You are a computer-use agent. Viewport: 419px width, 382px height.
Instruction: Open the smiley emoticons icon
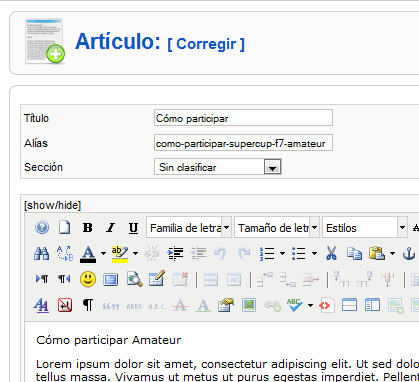click(x=88, y=279)
